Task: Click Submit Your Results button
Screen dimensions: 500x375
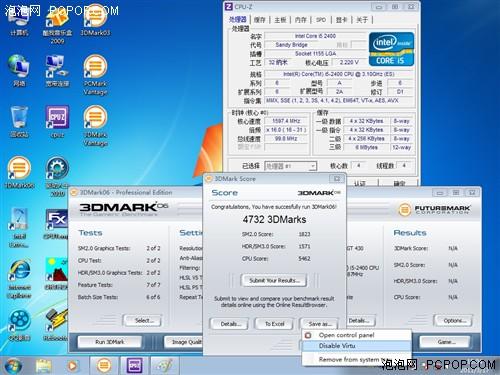Action: point(274,280)
